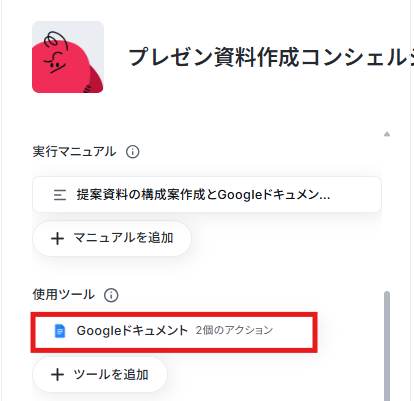
Task: Click the vertical scrollbar thumb
Action: pyautogui.click(x=387, y=346)
